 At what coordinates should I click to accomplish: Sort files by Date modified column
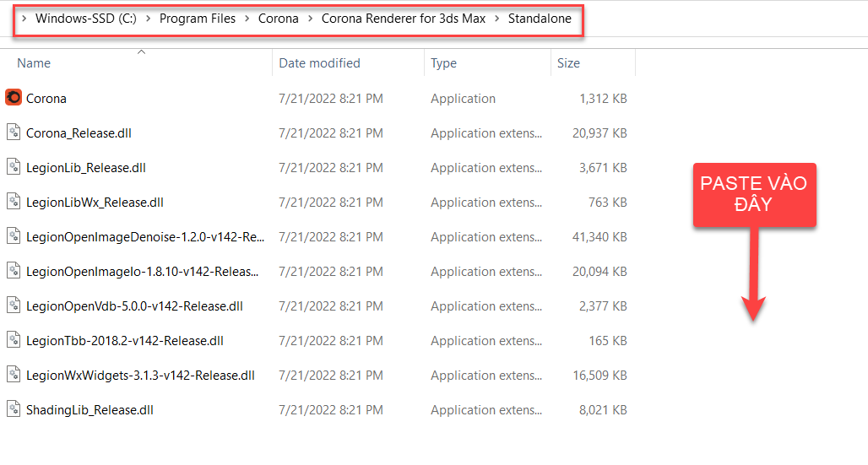pyautogui.click(x=319, y=63)
